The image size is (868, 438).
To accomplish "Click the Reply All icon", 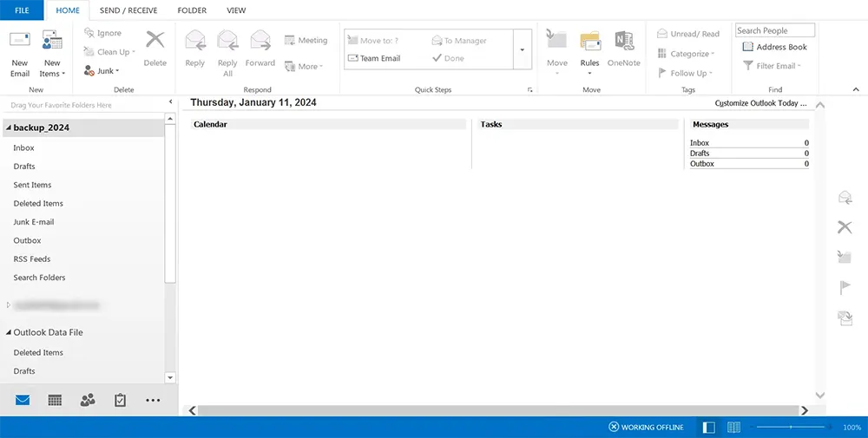I will coord(227,41).
